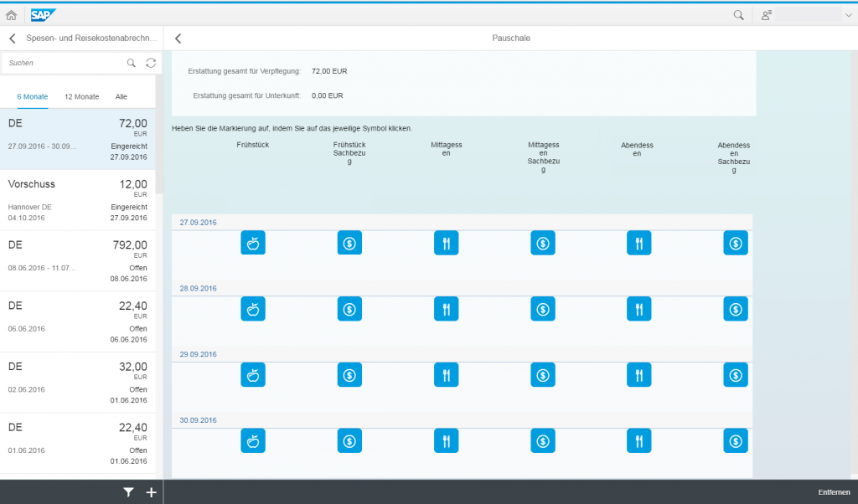Toggle Mittagessen icon for 29.09.2016
The width and height of the screenshot is (858, 504).
pyautogui.click(x=446, y=374)
